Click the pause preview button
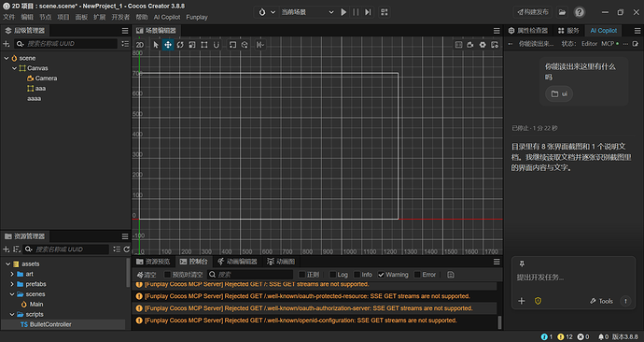 (356, 12)
